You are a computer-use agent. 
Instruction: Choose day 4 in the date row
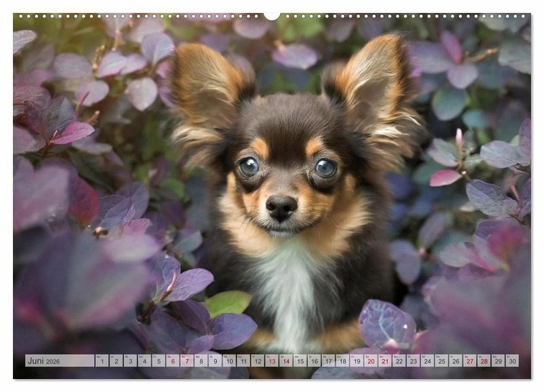point(144,361)
